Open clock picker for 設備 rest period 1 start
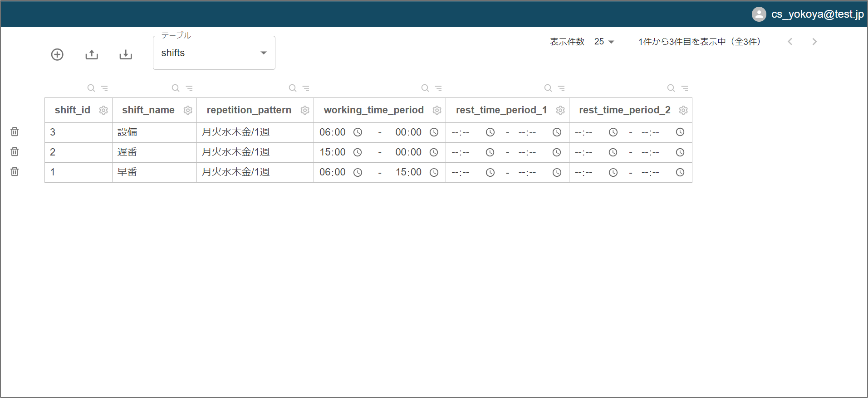 tap(490, 132)
